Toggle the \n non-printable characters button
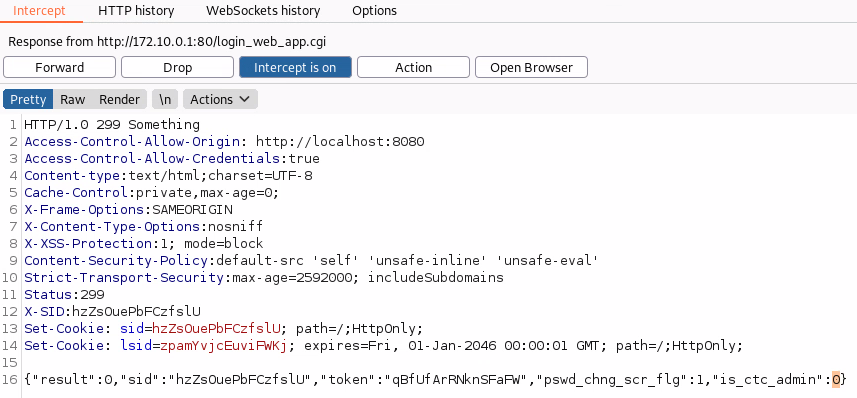 165,100
